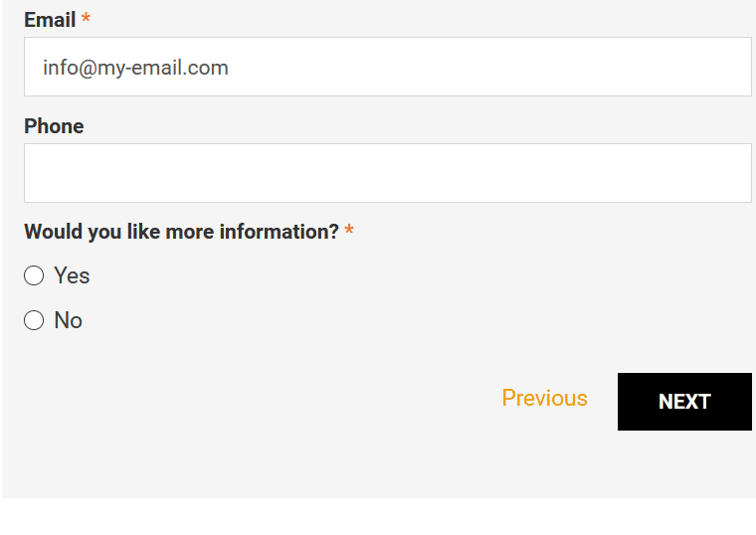
Task: Choose the "No" option text label
Action: click(68, 320)
